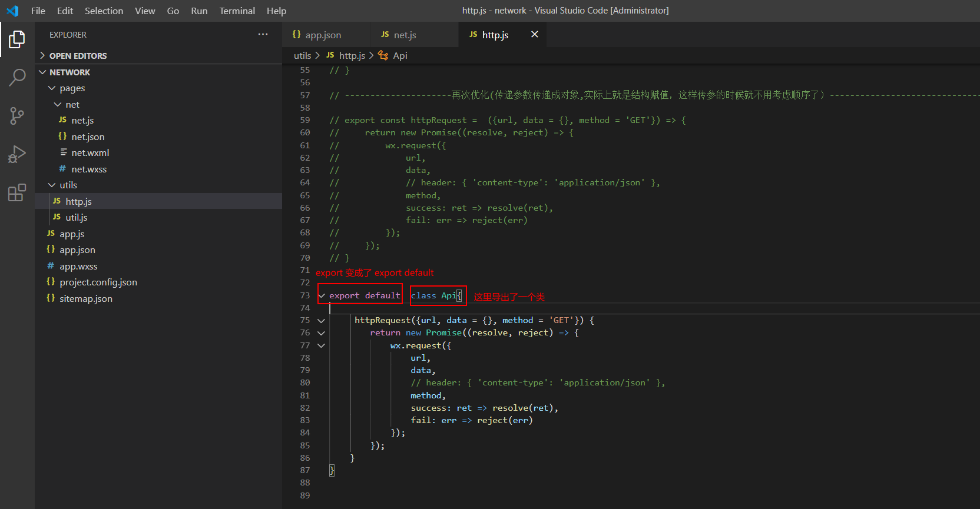Click the hash icon of net.wxss
The image size is (980, 509).
point(62,169)
